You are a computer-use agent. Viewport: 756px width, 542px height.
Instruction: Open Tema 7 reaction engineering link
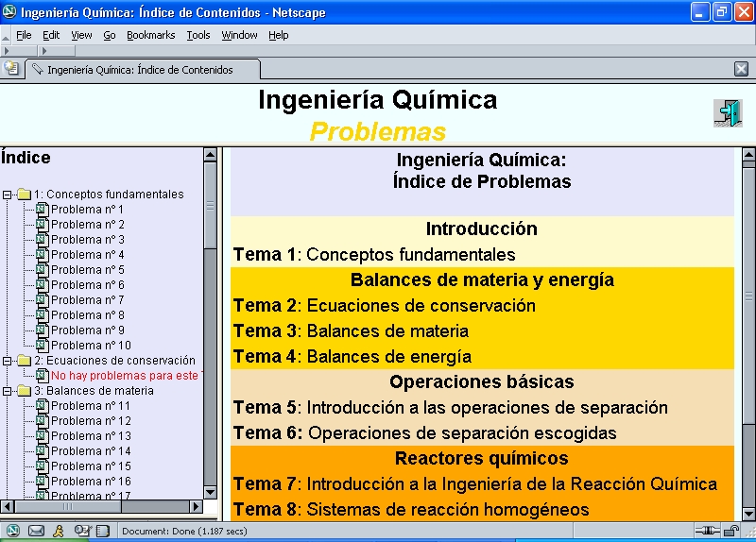pos(474,484)
